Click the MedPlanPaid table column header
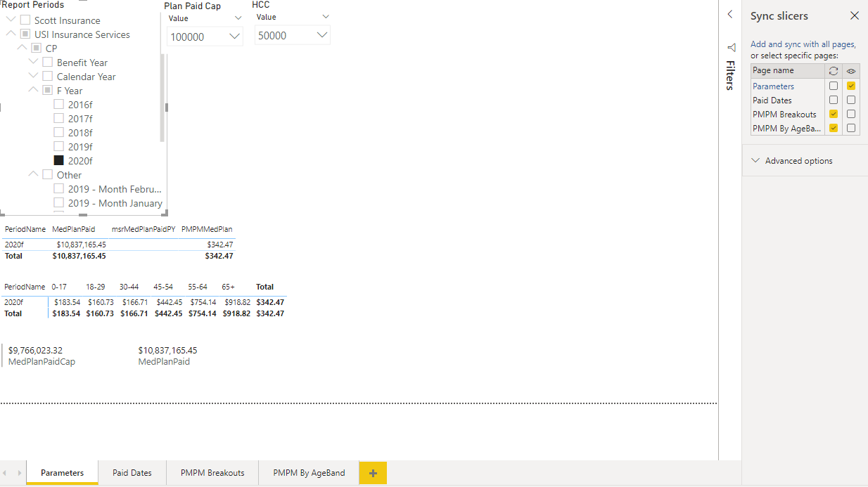 (74, 229)
